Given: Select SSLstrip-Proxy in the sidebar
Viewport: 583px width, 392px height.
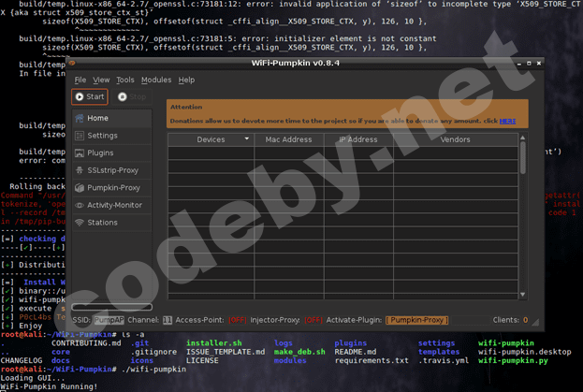Looking at the screenshot, I should click(111, 170).
